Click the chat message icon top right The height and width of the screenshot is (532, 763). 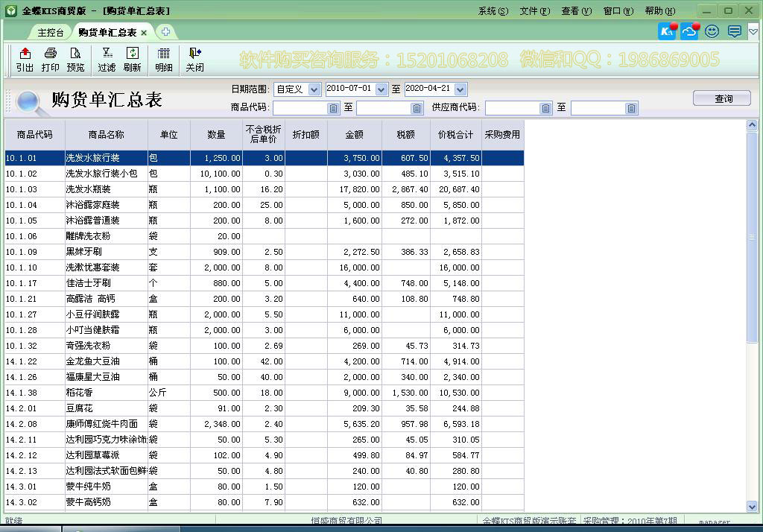click(x=733, y=31)
